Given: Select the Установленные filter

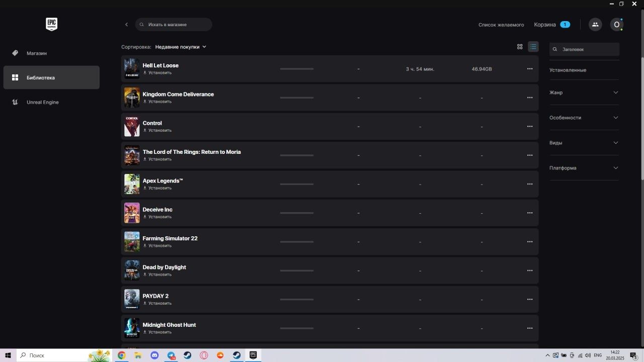Looking at the screenshot, I should [x=568, y=70].
